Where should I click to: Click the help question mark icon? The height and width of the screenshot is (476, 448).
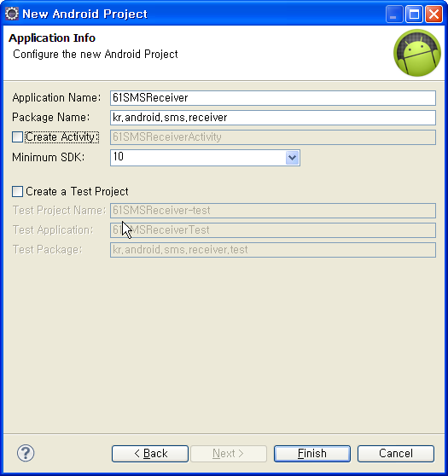[x=26, y=453]
